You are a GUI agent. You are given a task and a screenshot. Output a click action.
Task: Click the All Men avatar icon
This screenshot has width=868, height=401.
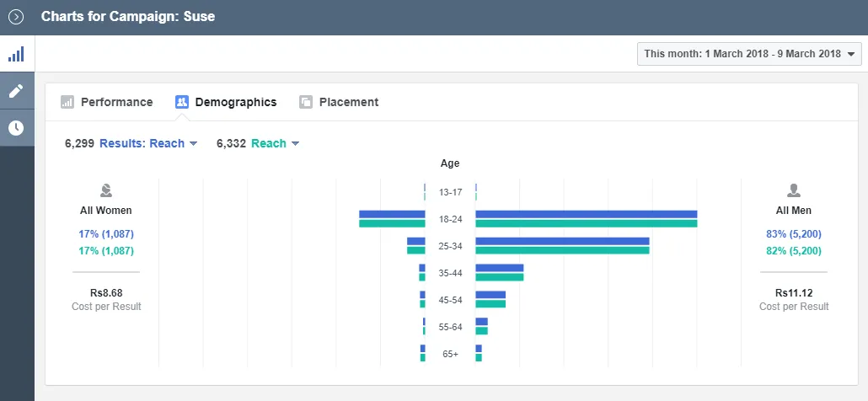pos(794,191)
